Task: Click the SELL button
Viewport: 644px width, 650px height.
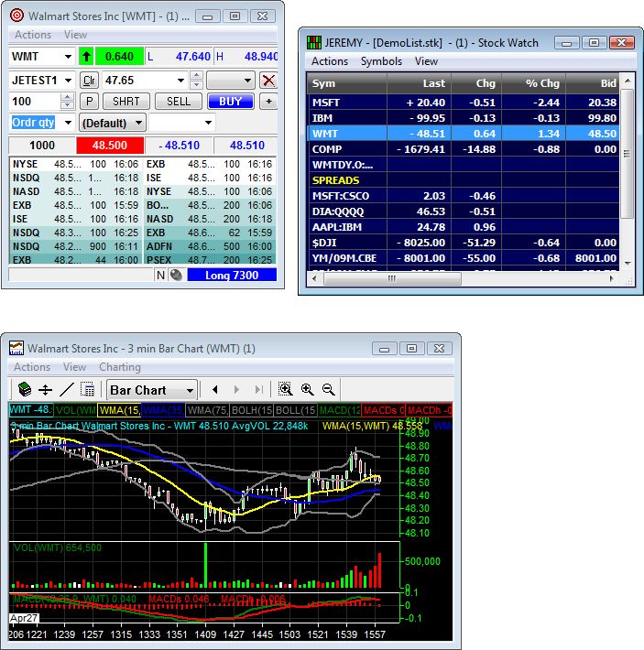Action: pyautogui.click(x=179, y=101)
